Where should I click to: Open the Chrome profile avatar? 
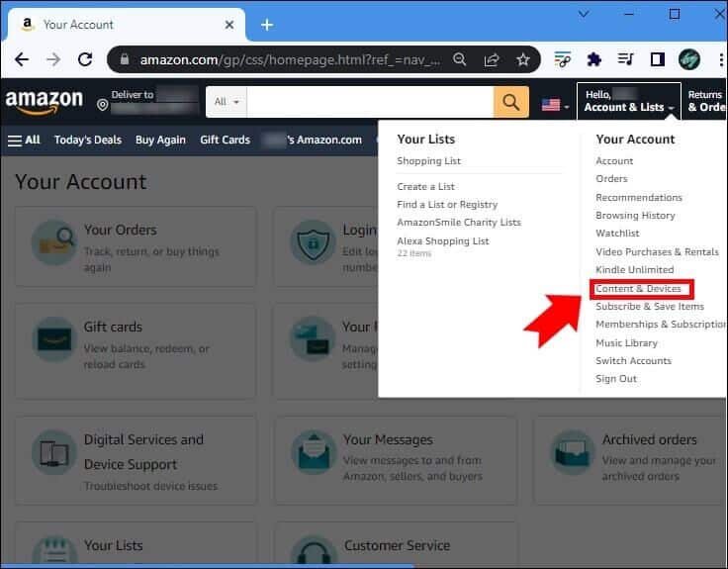(689, 59)
